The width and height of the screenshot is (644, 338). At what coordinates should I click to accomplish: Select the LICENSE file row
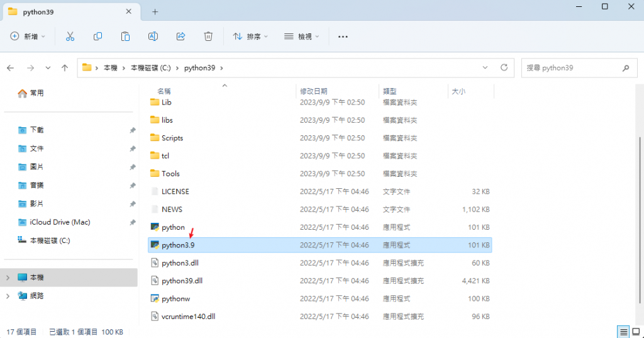(x=320, y=191)
